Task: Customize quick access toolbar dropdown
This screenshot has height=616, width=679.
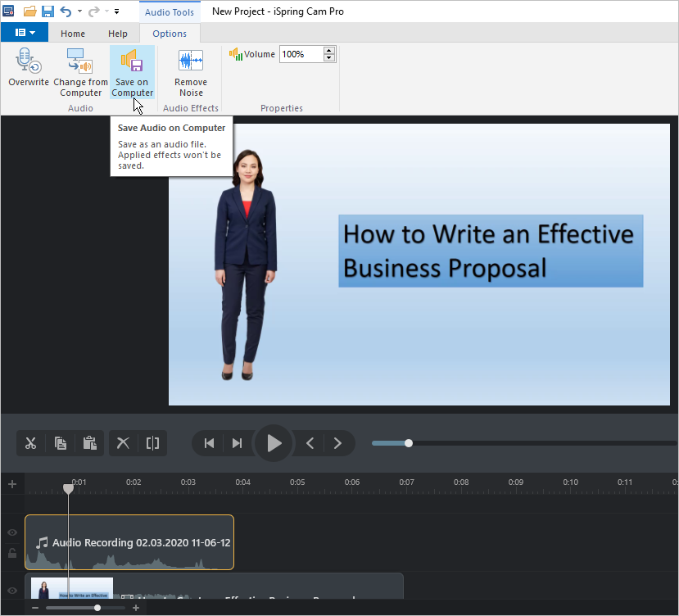Action: (x=116, y=11)
